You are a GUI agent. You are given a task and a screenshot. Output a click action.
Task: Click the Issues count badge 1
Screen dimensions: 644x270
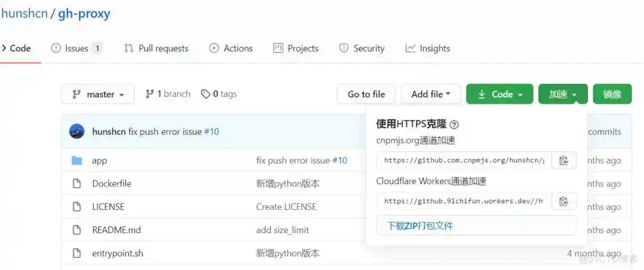97,48
